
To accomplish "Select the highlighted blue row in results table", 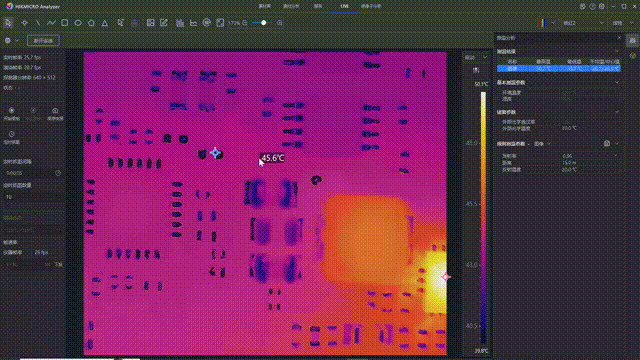I will coord(559,69).
